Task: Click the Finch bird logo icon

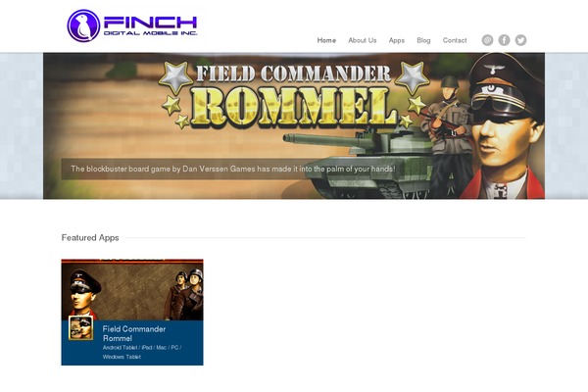Action: [83, 25]
